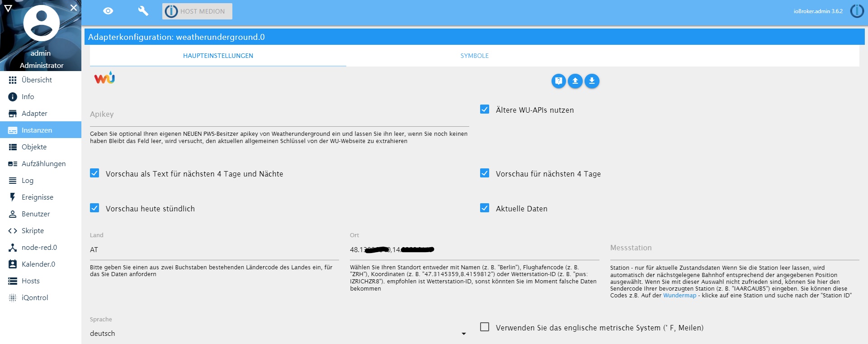Go to Adapter in the sidebar
The height and width of the screenshot is (344, 868).
coord(41,114)
